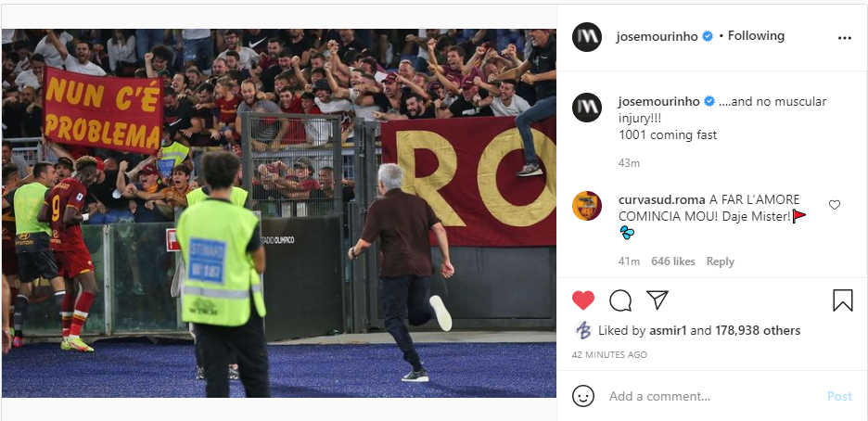View the 646 likes on comment
The image size is (868, 421).
click(x=673, y=262)
